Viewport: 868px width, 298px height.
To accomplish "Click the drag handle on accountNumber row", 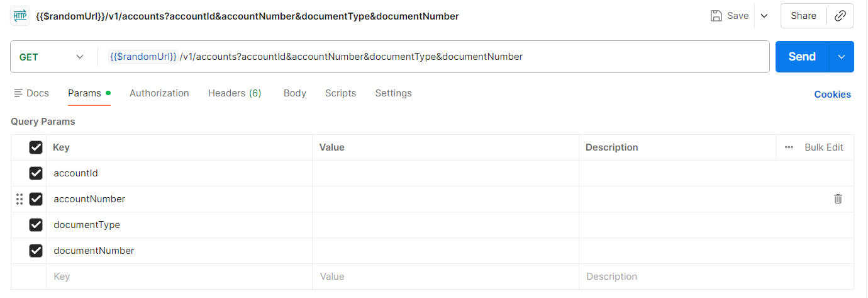I will coord(19,199).
